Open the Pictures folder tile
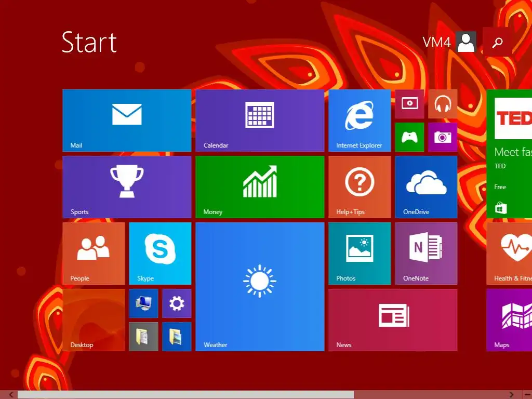Viewport: 532px width, 399px height. (177, 337)
